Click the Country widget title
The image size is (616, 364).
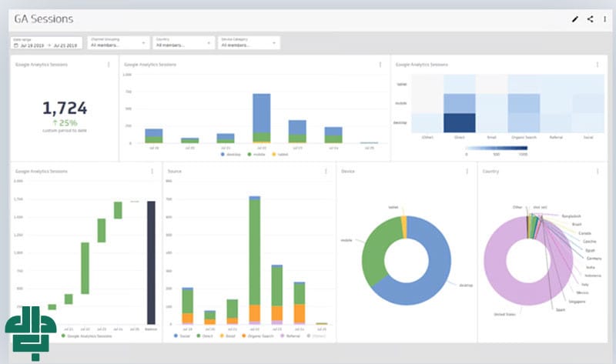click(x=490, y=171)
